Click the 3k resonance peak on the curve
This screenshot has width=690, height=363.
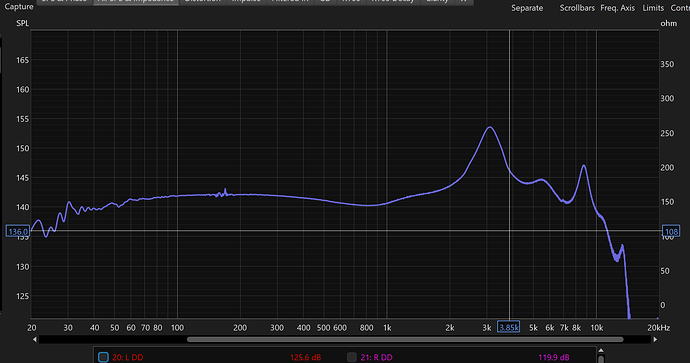(490, 127)
